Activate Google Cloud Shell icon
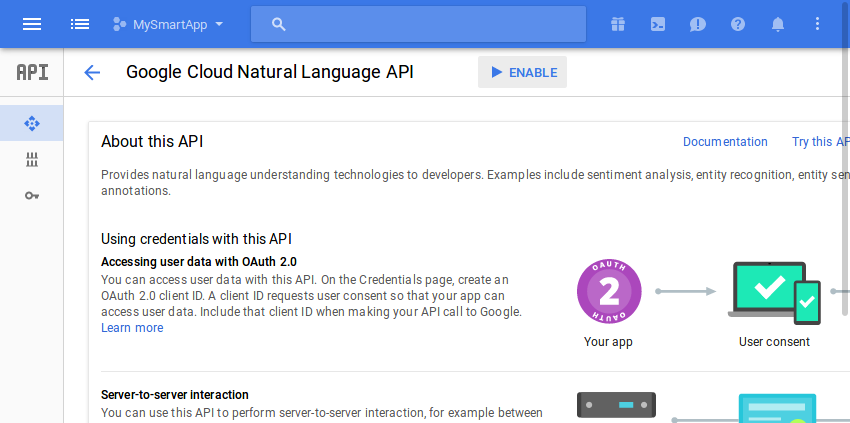 coord(658,24)
